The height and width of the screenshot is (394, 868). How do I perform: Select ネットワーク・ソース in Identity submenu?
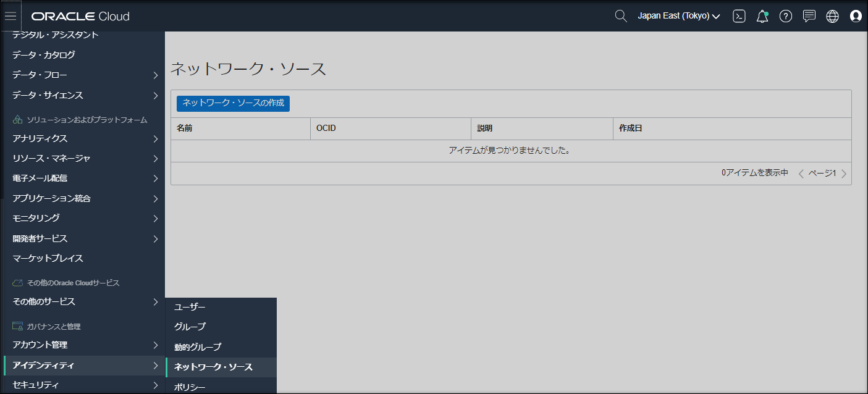click(221, 367)
